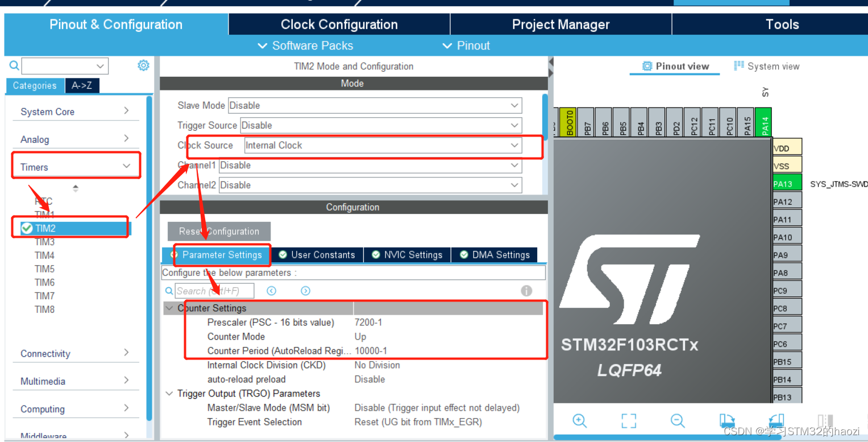Image resolution: width=868 pixels, height=442 pixels.
Task: Expand the Connectivity category
Action: coord(76,353)
